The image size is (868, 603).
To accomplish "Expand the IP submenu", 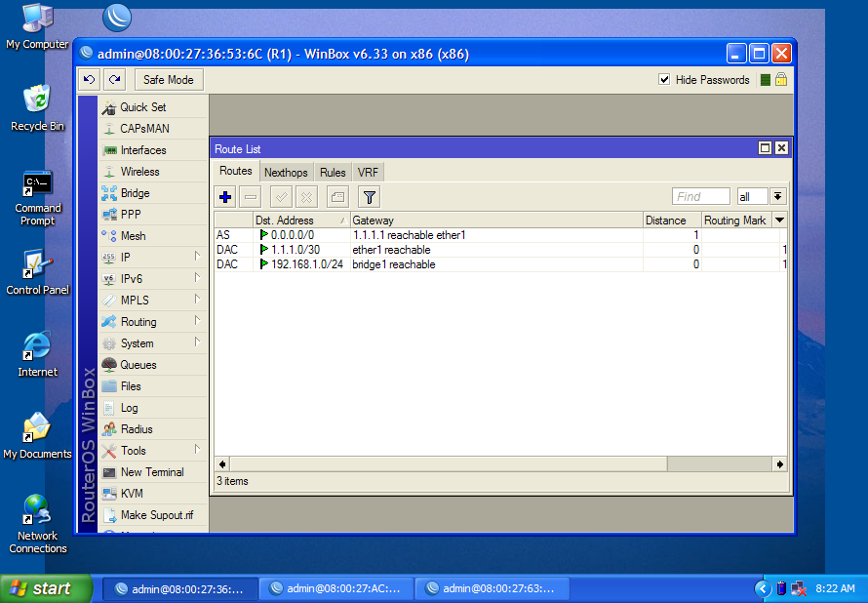I will (153, 258).
